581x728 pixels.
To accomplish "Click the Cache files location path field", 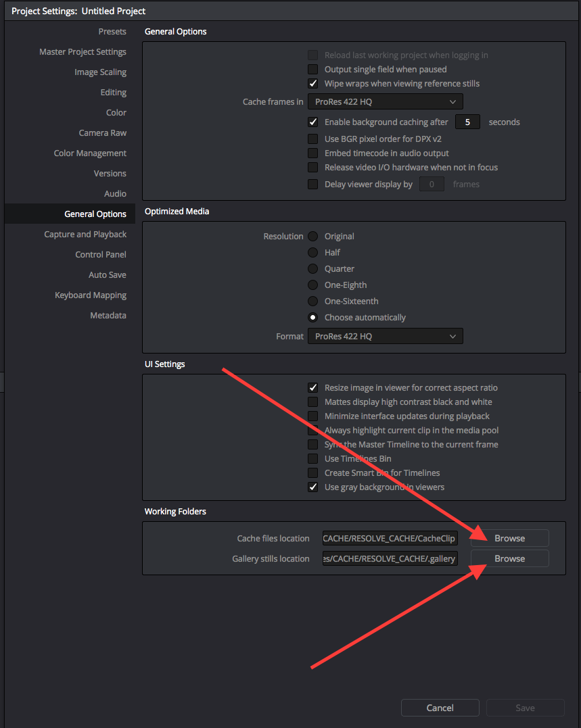I will tap(390, 538).
